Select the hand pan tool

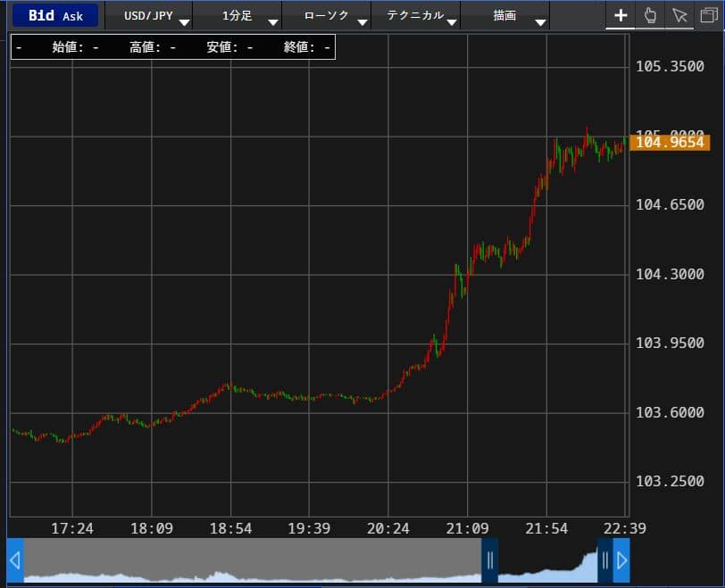[x=650, y=15]
